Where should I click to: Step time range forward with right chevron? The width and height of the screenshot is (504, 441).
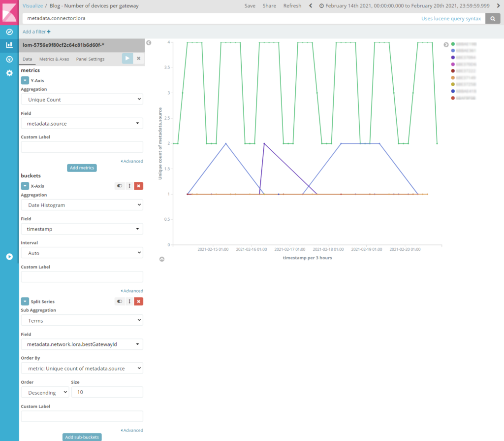pos(498,6)
